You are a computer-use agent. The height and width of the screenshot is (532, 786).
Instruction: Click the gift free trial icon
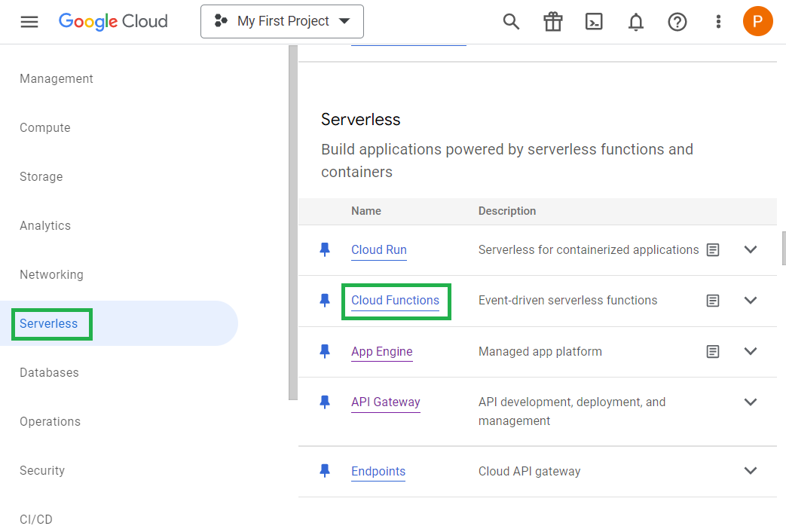[x=553, y=22]
